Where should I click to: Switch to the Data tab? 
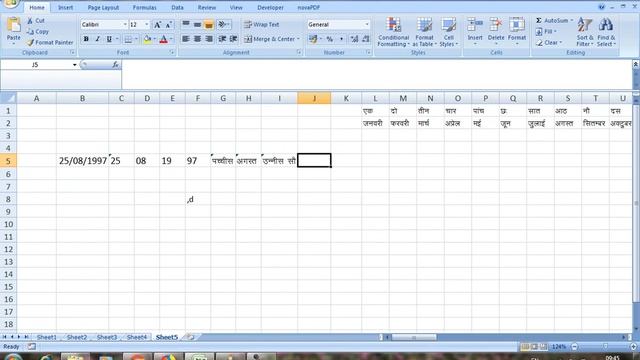(177, 7)
